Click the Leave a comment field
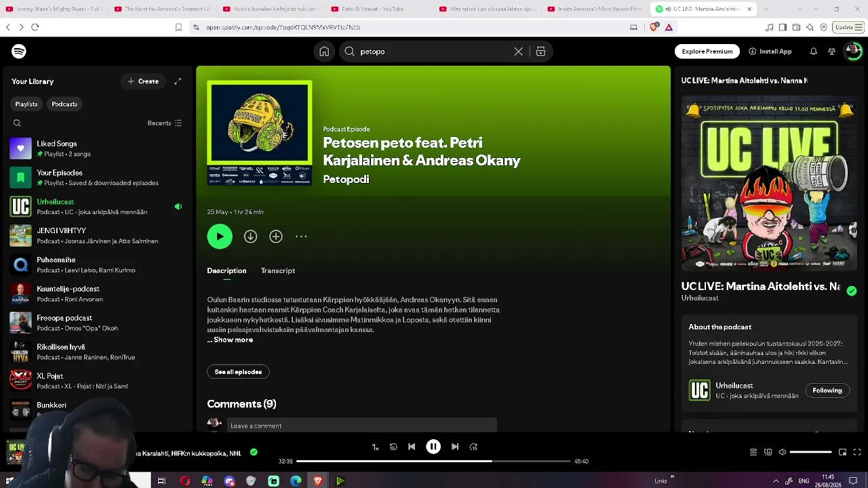The image size is (868, 488). pos(362,426)
